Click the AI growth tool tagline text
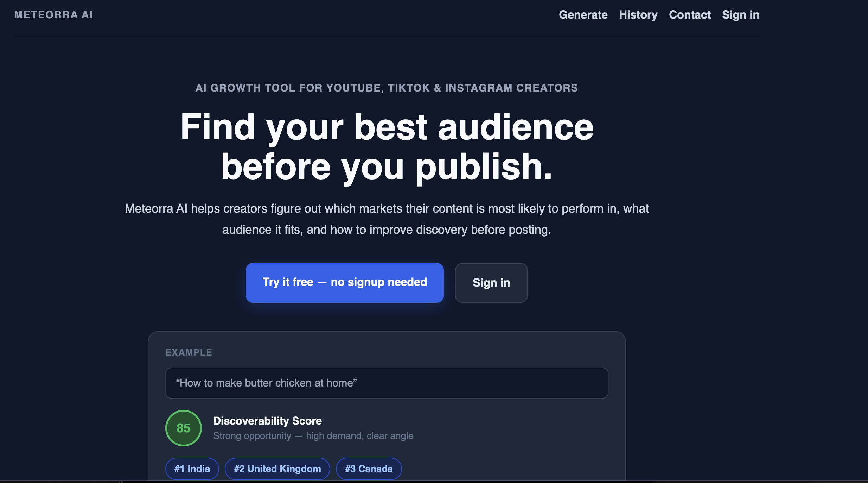This screenshot has width=868, height=483. point(387,88)
